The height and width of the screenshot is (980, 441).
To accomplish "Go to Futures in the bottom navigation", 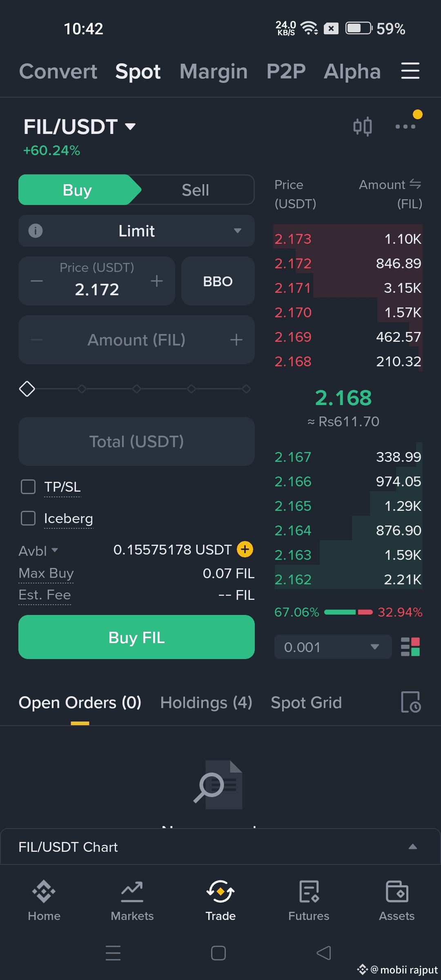I will [x=309, y=900].
